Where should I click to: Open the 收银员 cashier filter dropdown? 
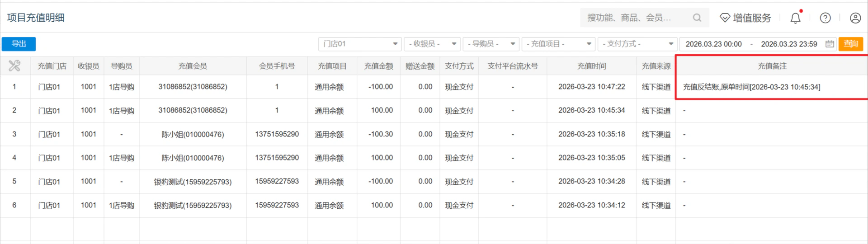click(x=432, y=44)
